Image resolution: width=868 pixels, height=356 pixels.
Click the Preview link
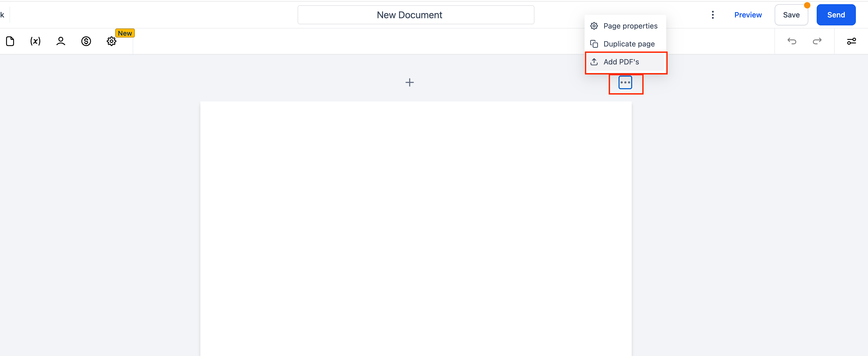[x=748, y=15]
